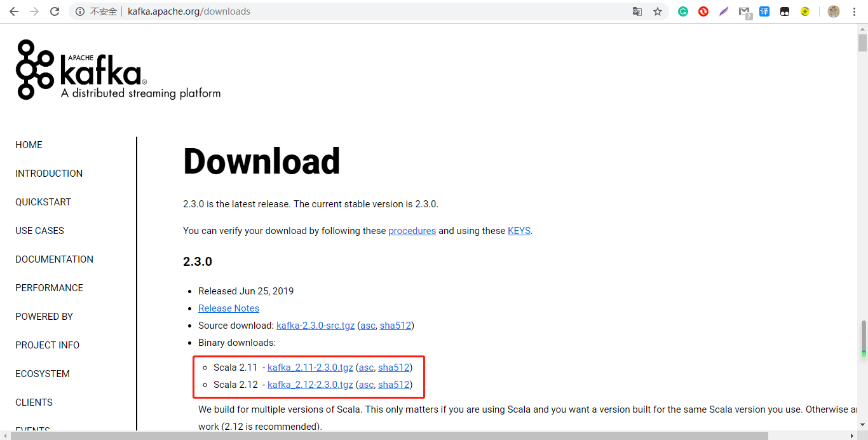Open the translate-page icon in the address bar
868x440 pixels.
637,11
